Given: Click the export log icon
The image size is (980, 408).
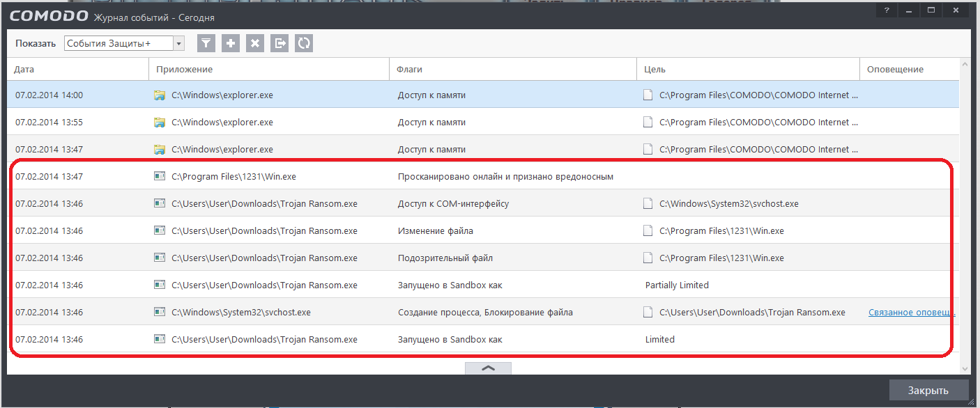Looking at the screenshot, I should [280, 43].
